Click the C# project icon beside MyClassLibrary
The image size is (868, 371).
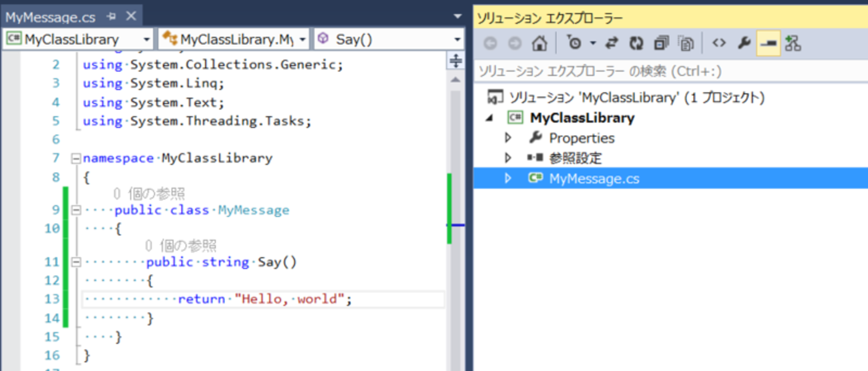coord(514,118)
